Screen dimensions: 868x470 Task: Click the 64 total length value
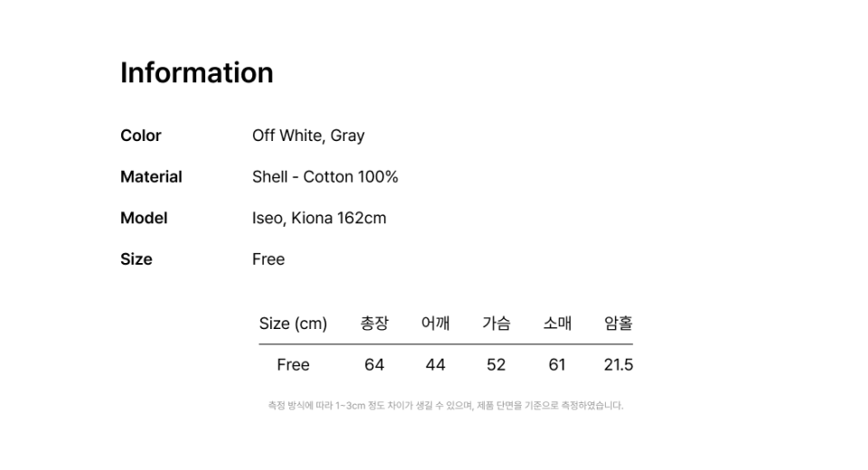click(x=374, y=365)
